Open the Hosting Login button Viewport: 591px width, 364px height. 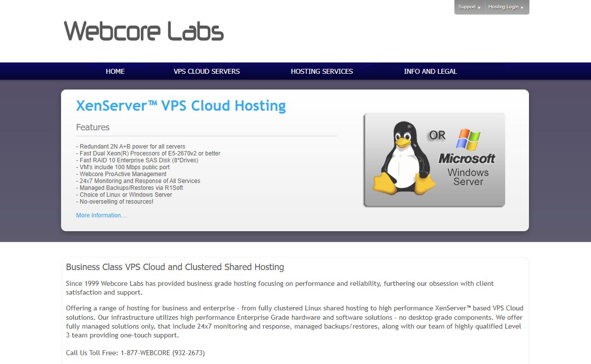507,7
